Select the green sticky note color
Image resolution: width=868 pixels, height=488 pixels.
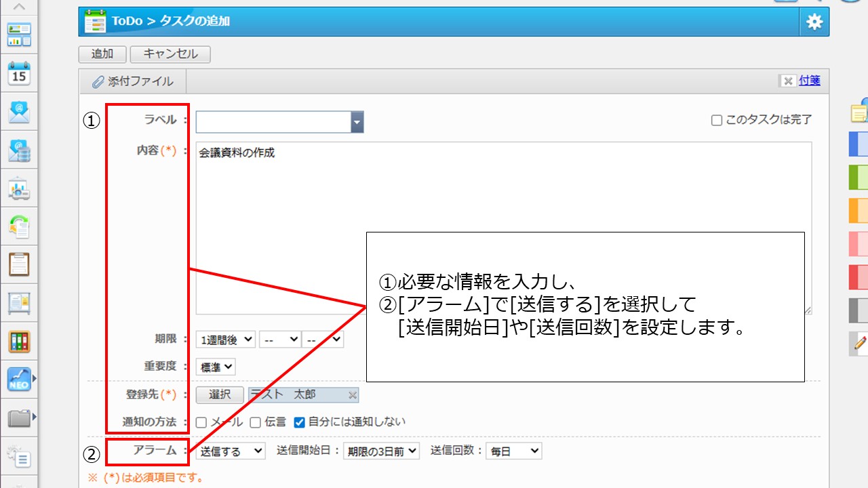(x=859, y=177)
